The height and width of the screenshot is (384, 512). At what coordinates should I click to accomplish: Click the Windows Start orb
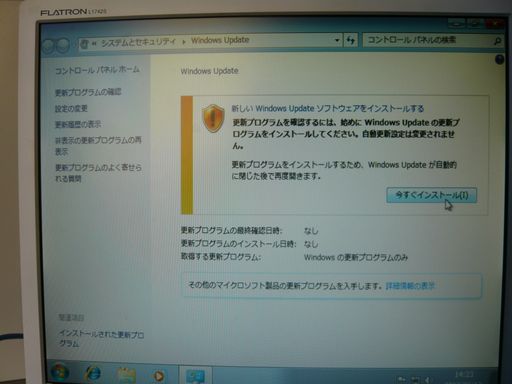[60, 373]
